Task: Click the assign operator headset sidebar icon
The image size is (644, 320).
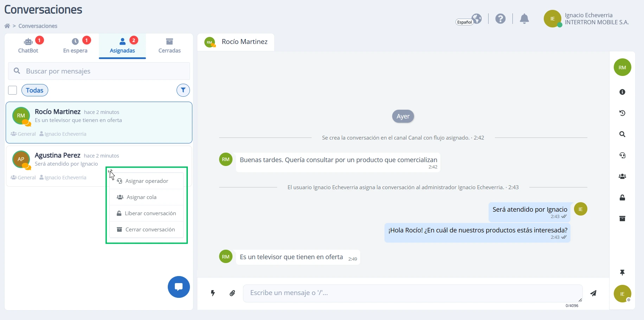Action: (x=622, y=155)
